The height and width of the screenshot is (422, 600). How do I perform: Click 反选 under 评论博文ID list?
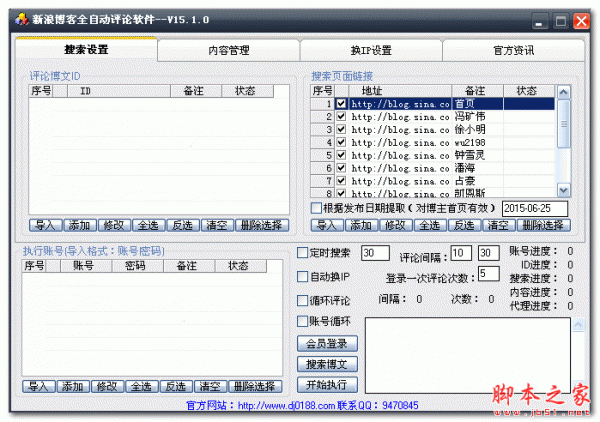point(183,225)
